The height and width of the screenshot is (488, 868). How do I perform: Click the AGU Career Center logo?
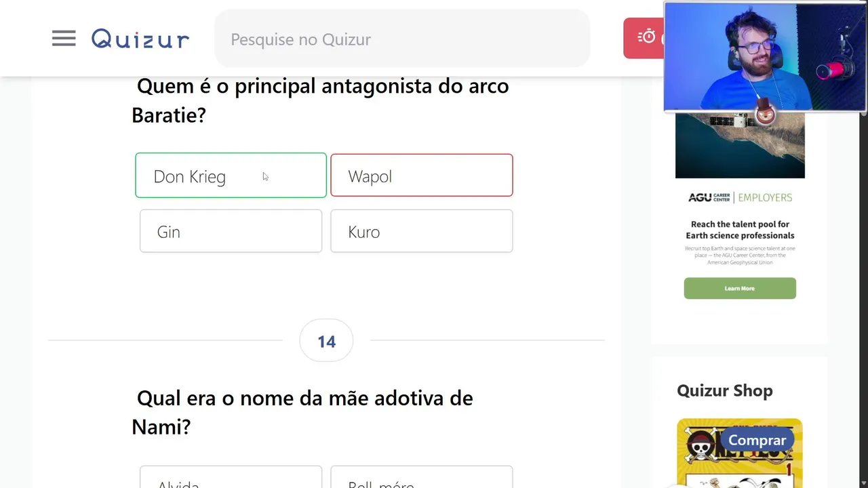pyautogui.click(x=709, y=197)
